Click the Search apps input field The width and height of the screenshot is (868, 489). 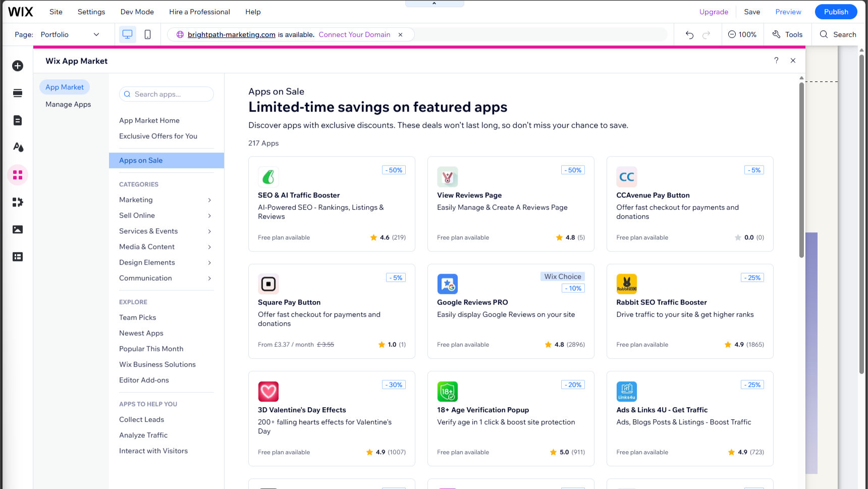tap(167, 94)
